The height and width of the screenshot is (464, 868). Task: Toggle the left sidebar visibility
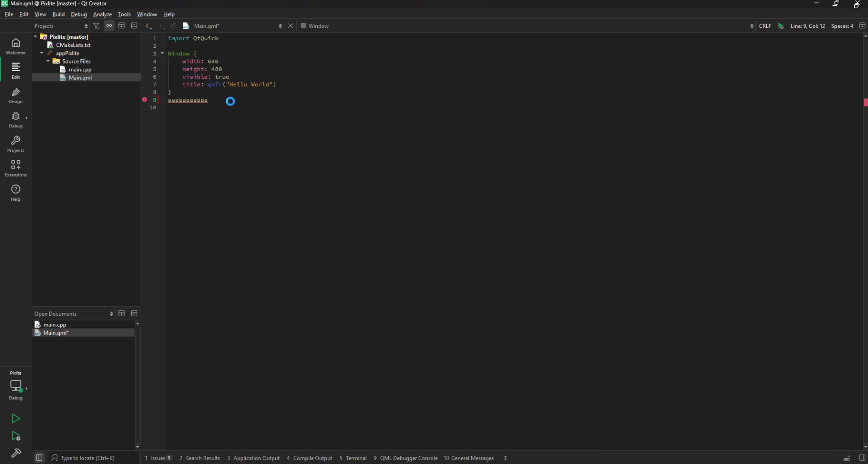[39, 458]
